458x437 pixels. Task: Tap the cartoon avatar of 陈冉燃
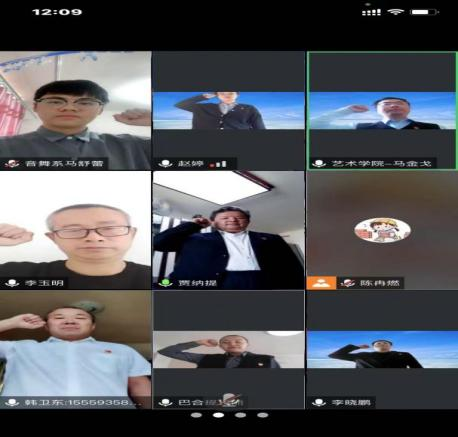[x=382, y=230]
